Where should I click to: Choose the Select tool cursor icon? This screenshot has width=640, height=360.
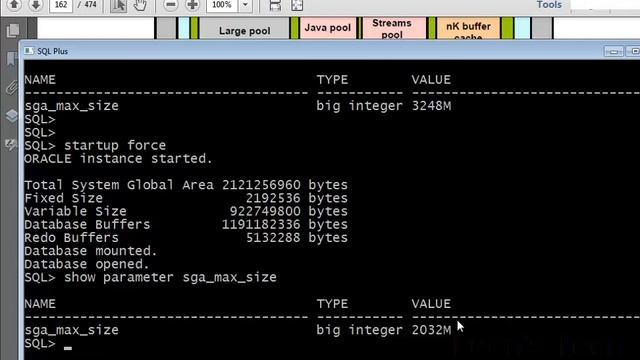coord(118,5)
